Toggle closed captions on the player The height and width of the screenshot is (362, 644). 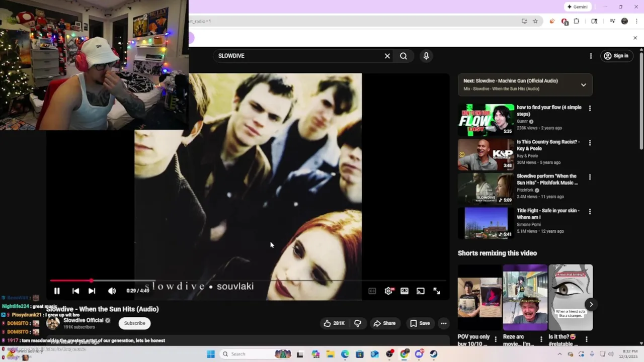click(x=372, y=291)
